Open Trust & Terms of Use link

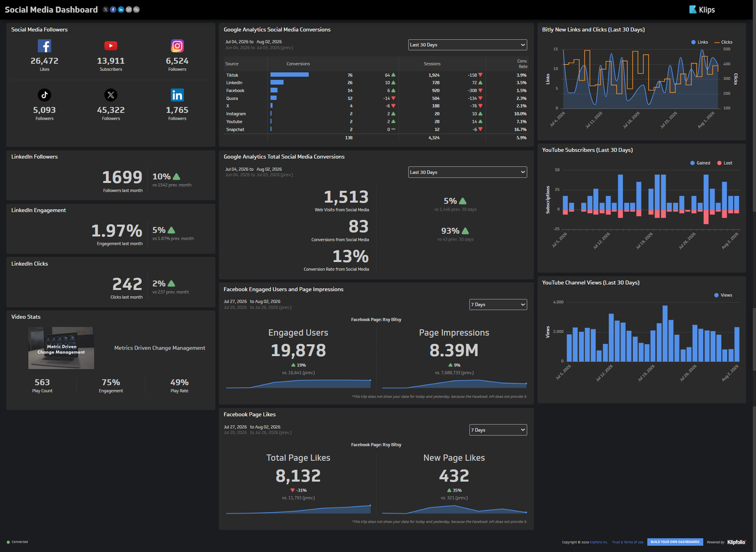627,542
